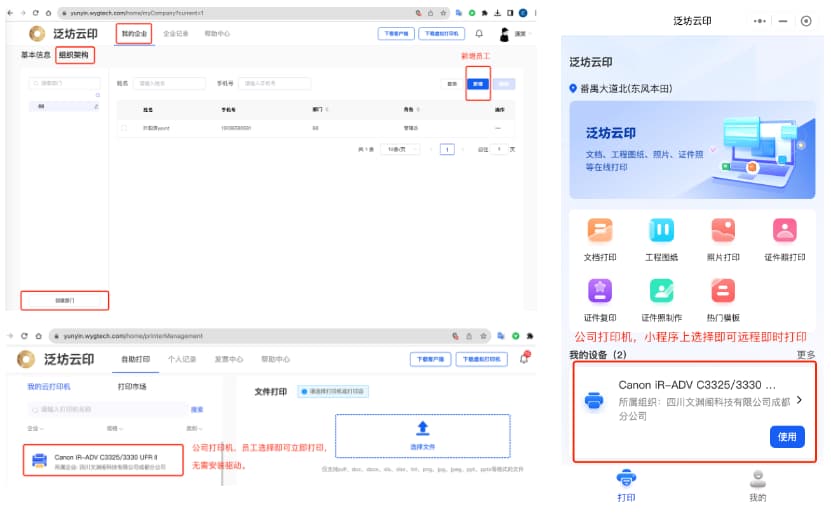This screenshot has height=514, width=831.
Task: Expand the 企业 filter dropdown
Action: [x=36, y=428]
